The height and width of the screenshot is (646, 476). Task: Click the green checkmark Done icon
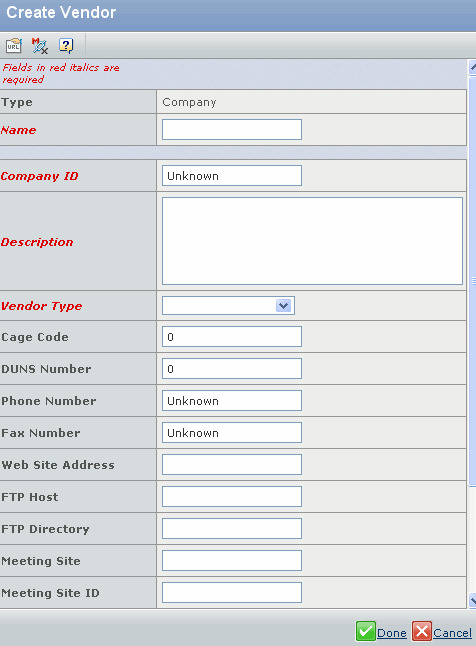[x=366, y=632]
